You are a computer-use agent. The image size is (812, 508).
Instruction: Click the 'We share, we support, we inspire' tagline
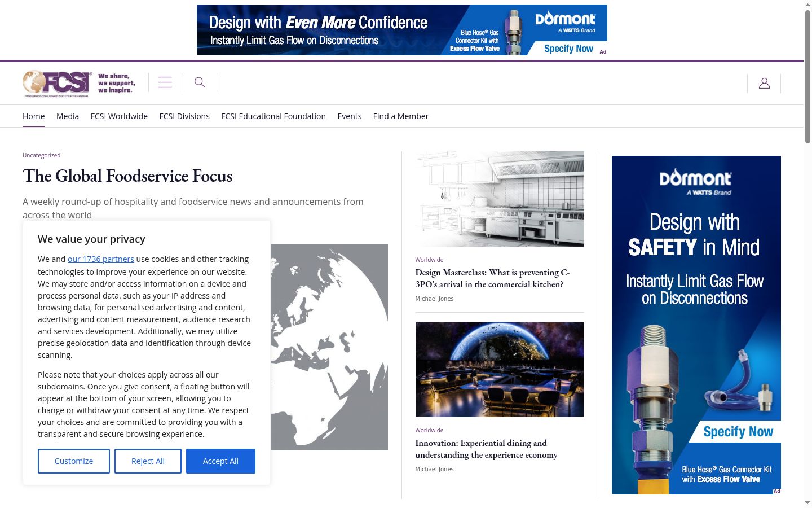point(117,83)
